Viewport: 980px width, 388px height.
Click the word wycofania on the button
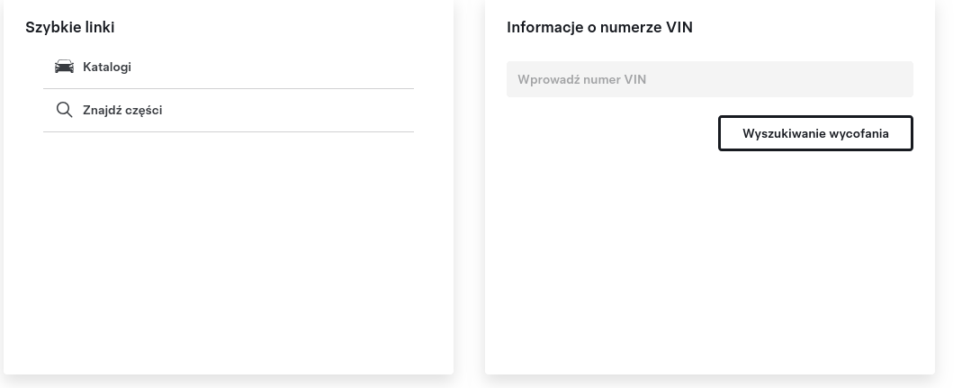(x=859, y=133)
